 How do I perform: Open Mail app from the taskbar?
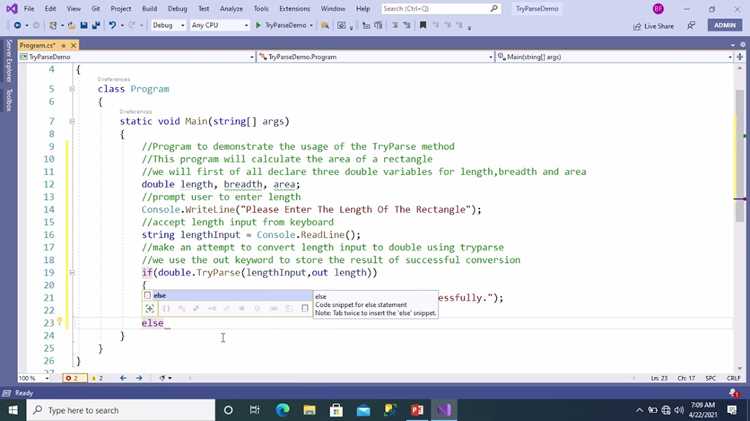coord(364,410)
